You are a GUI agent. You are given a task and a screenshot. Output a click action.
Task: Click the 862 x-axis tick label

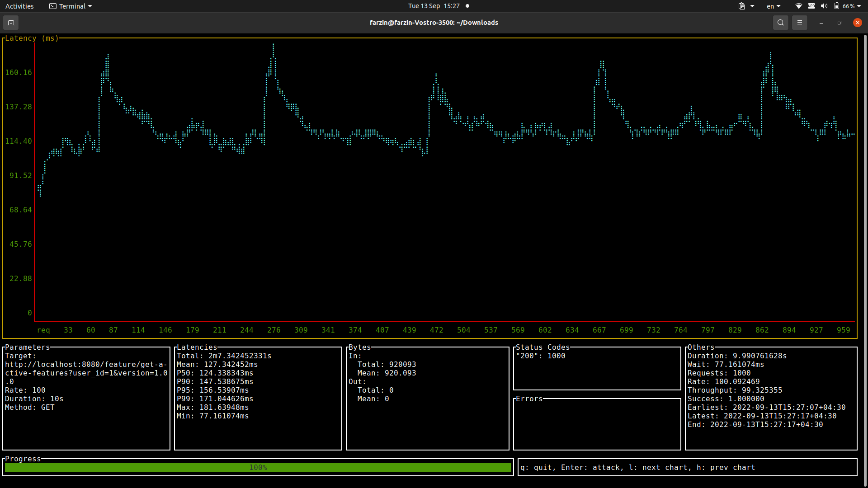click(x=762, y=330)
